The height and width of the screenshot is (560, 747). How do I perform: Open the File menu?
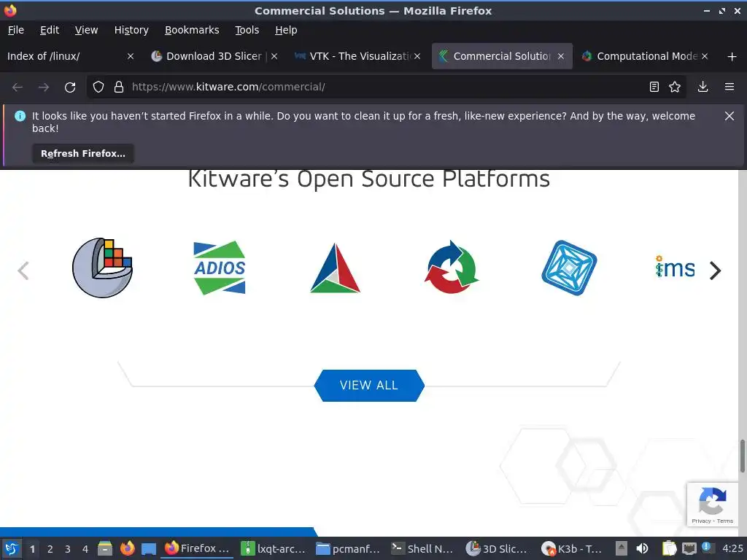pyautogui.click(x=16, y=30)
